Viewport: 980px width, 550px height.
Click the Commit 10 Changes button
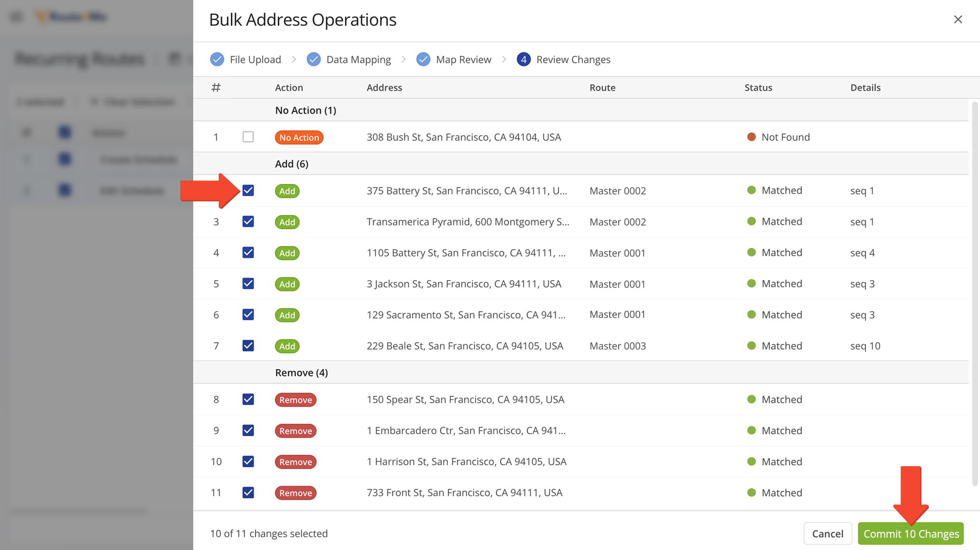click(911, 534)
